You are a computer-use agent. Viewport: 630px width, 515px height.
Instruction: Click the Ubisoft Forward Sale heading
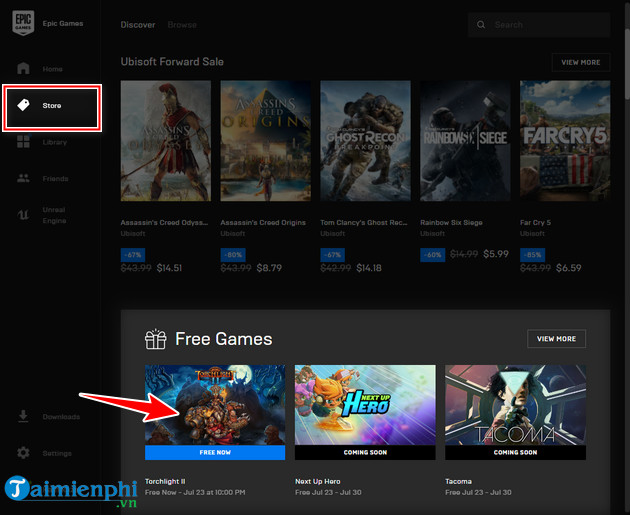click(x=172, y=62)
